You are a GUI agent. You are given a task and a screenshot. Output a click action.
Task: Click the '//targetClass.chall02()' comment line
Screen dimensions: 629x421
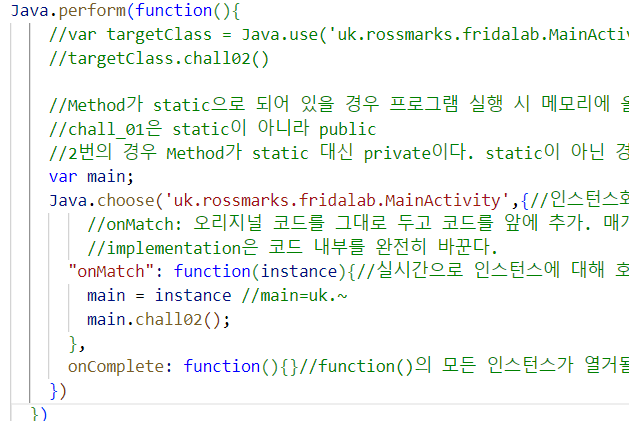158,59
